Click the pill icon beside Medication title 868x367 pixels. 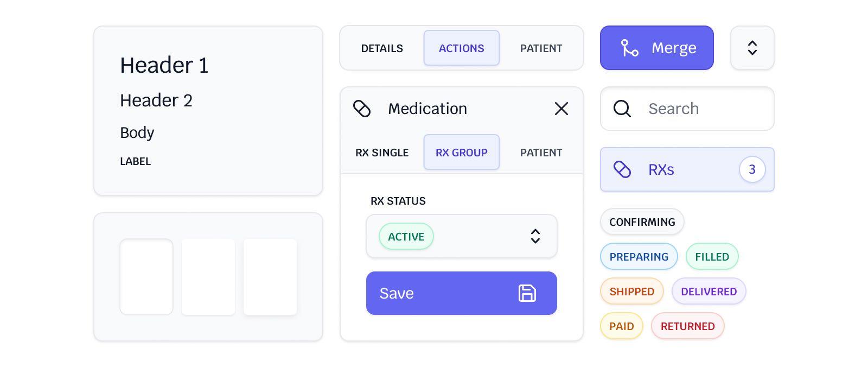(362, 109)
